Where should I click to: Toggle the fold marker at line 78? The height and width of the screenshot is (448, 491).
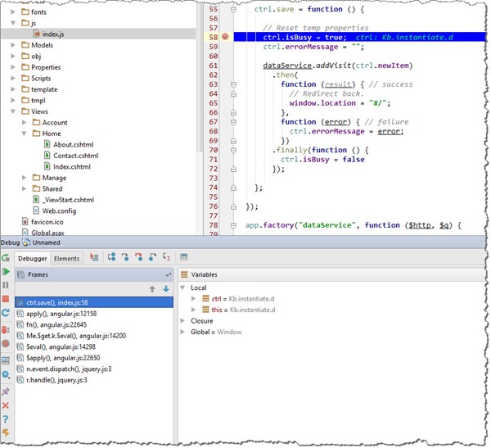(234, 225)
